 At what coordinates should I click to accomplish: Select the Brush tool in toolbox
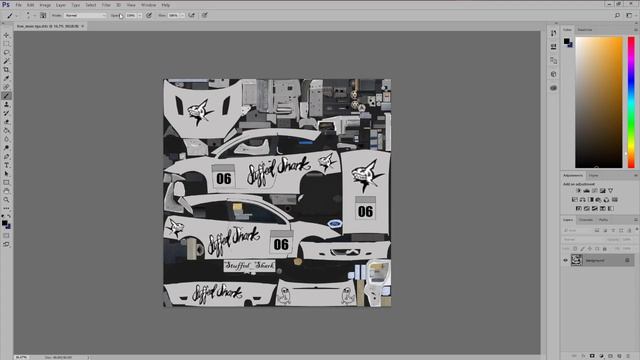[x=6, y=96]
